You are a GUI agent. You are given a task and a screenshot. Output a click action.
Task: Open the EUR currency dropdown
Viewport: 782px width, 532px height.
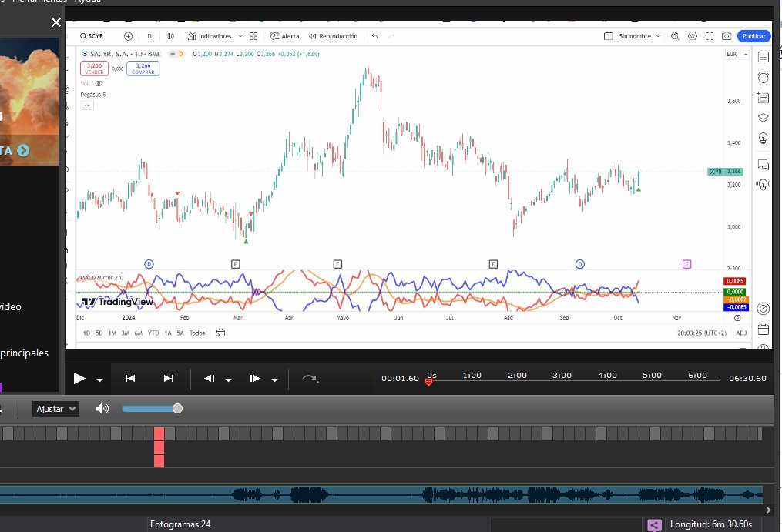737,54
